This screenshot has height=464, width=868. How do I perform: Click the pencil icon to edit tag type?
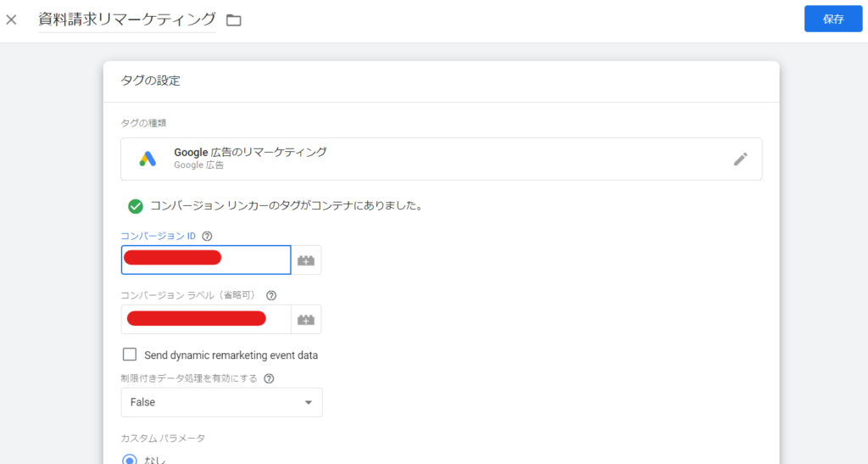740,159
